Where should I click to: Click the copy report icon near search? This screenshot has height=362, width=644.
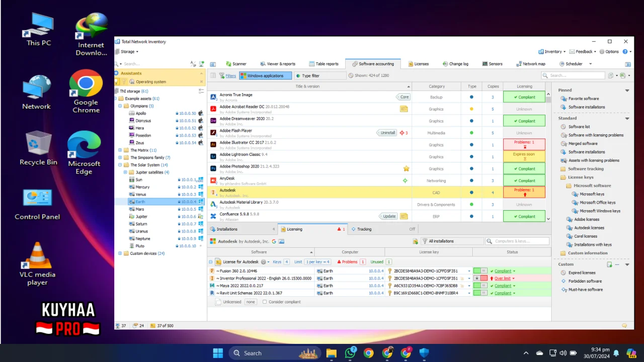pyautogui.click(x=610, y=75)
